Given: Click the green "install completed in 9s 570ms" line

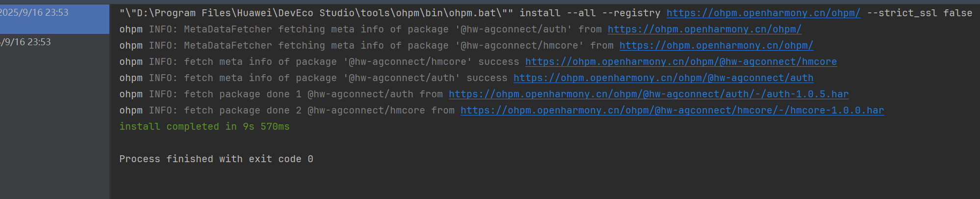Looking at the screenshot, I should pos(204,127).
